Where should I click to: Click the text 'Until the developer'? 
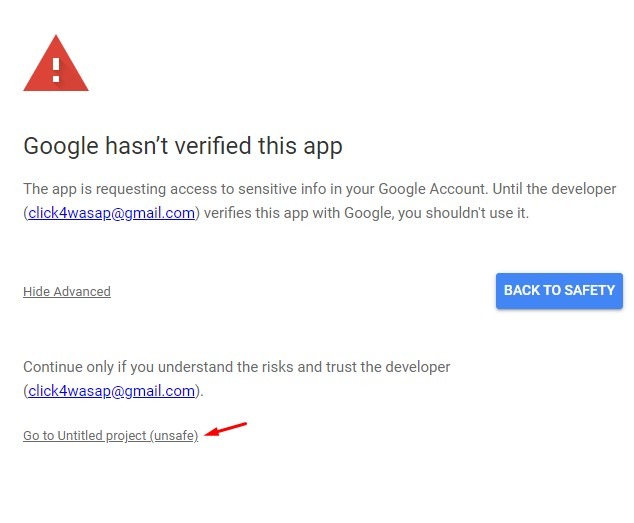click(x=554, y=189)
